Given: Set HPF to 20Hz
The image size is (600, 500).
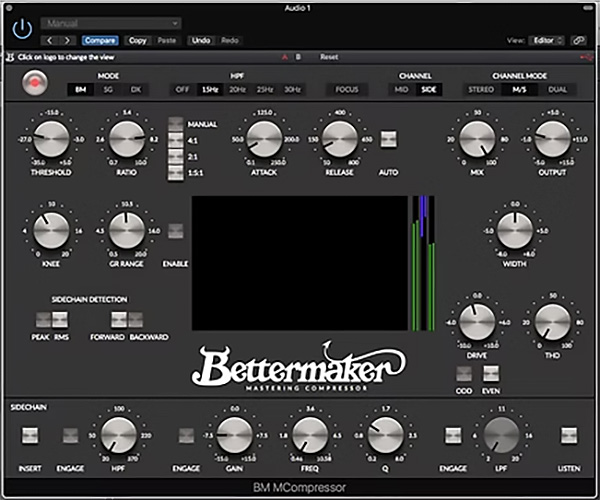Looking at the screenshot, I should coord(237,90).
